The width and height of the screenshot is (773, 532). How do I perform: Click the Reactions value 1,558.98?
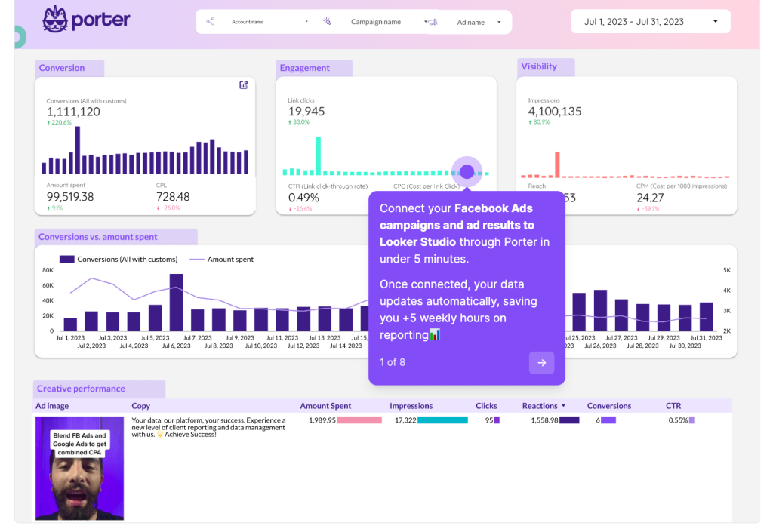point(544,420)
